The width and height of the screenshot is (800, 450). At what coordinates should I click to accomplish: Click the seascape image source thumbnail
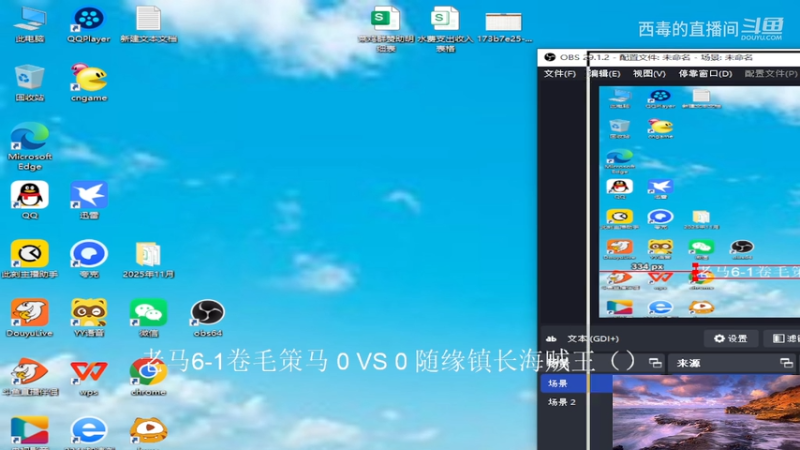point(706,412)
